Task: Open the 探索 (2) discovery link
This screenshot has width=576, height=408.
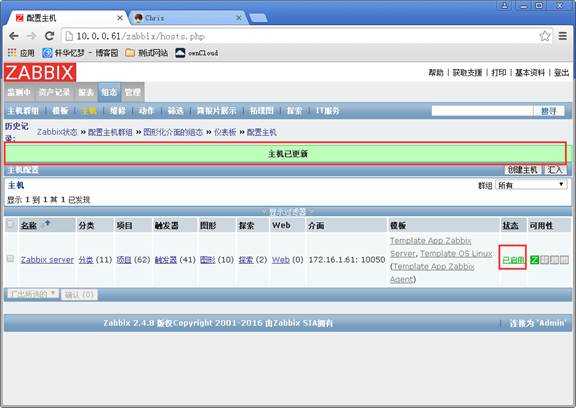Action: tap(246, 260)
